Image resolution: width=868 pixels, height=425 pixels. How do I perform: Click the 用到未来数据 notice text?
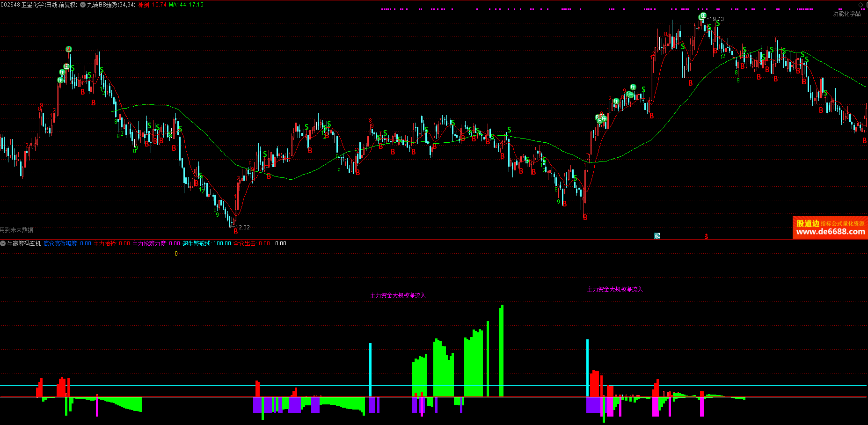click(x=17, y=230)
